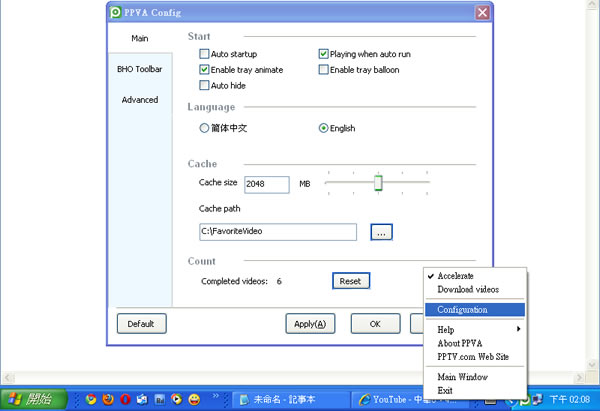Toggle Accelerate in the tray context menu
The image size is (600, 411).
474,276
